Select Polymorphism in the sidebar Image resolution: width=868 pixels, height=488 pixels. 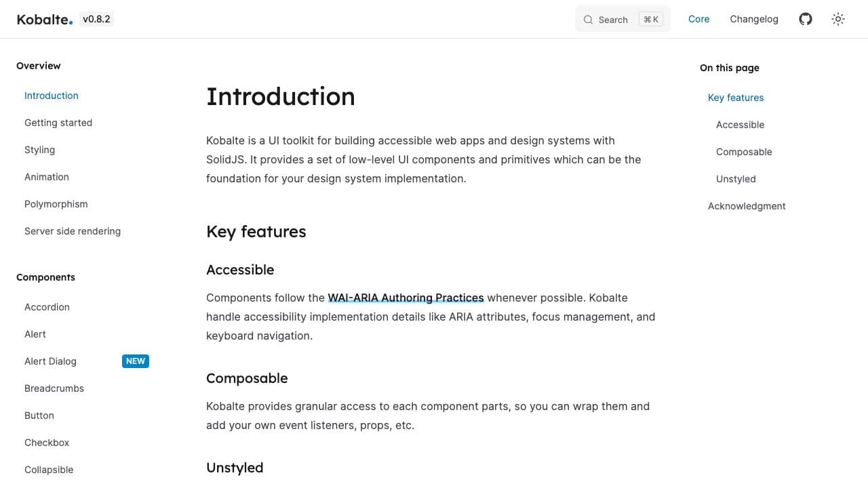tap(56, 204)
